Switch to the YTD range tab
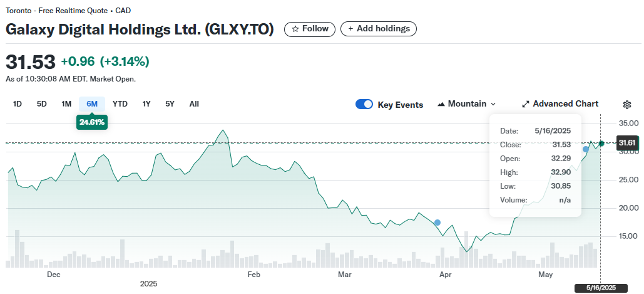Screen dimensions: 644x294 120,104
